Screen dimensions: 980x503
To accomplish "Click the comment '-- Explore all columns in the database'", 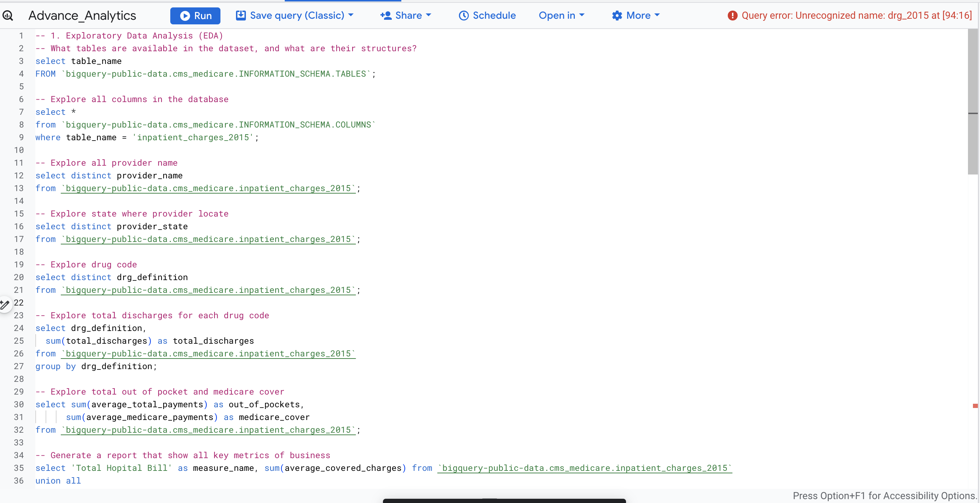I will [132, 99].
